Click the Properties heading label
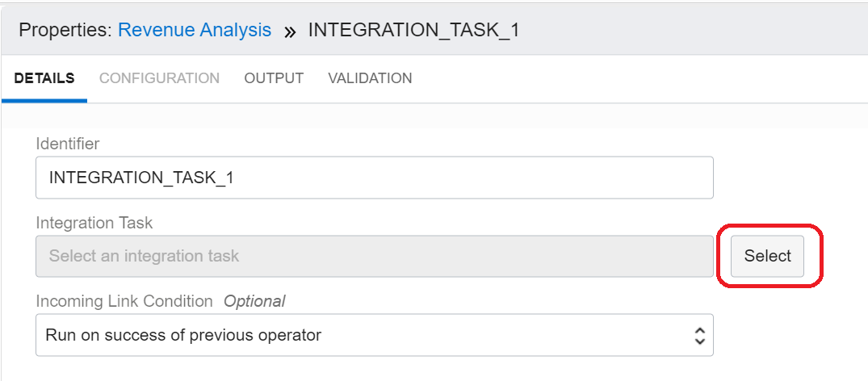The height and width of the screenshot is (381, 868). click(x=65, y=31)
